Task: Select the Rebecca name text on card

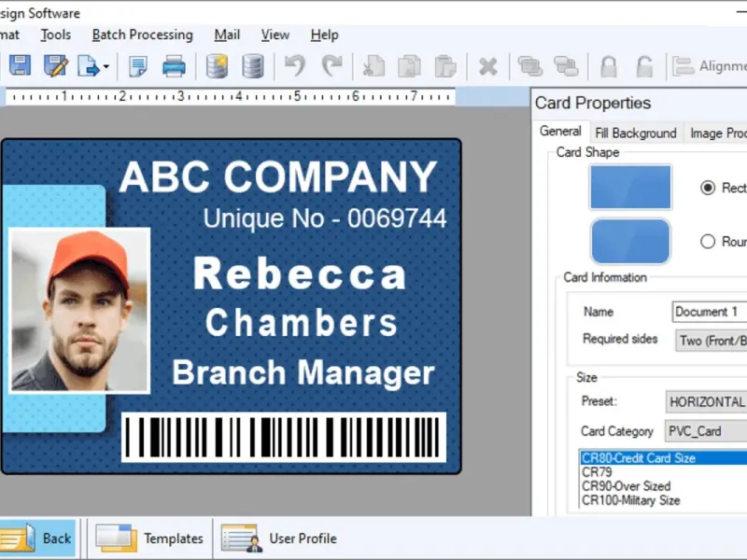Action: (x=300, y=273)
